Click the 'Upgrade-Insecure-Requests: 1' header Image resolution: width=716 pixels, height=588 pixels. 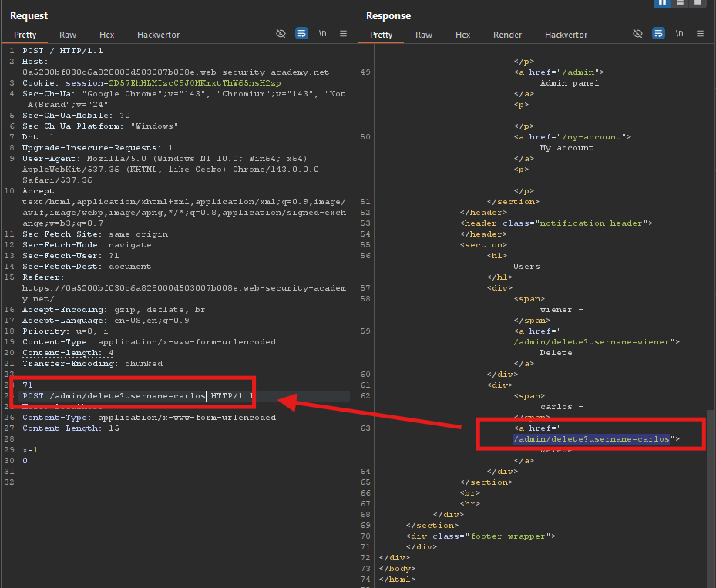tap(98, 148)
